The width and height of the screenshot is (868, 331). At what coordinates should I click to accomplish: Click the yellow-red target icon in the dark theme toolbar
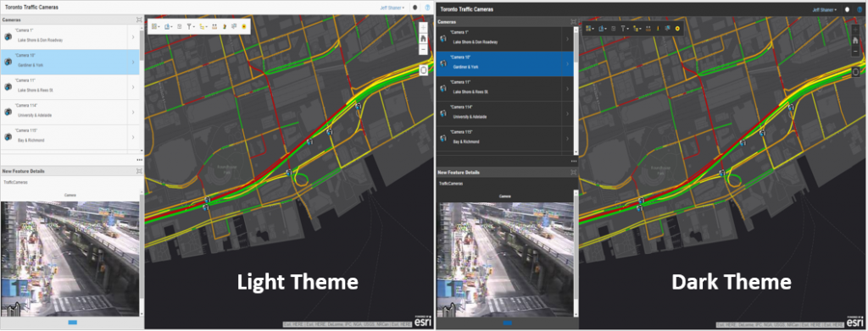[x=677, y=28]
